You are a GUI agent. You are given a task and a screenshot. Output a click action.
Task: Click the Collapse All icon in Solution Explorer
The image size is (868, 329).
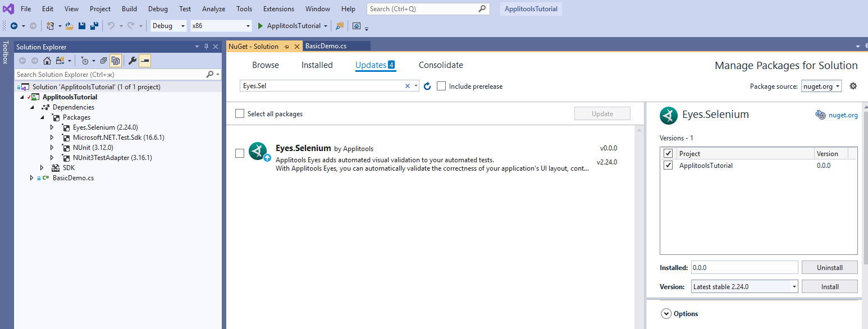tap(103, 61)
